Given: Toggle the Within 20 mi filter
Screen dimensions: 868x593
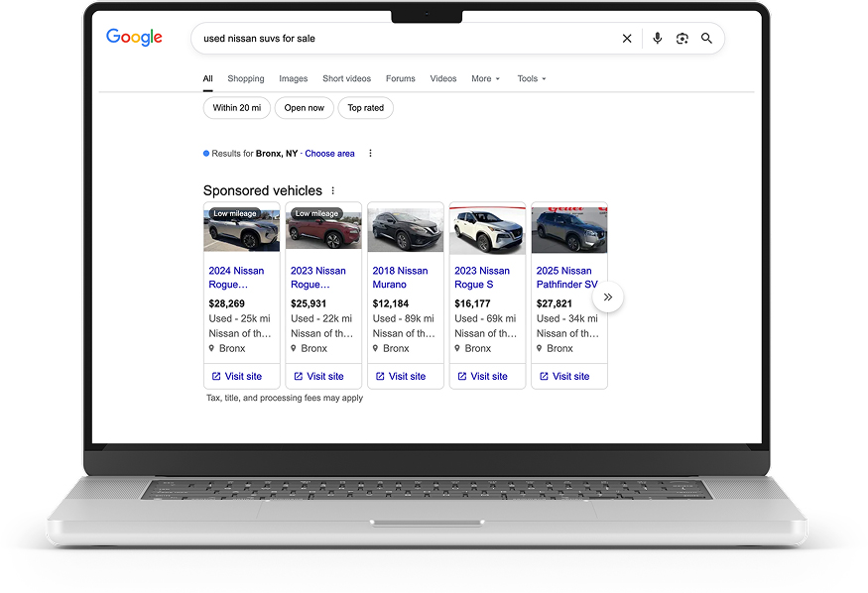Looking at the screenshot, I should 237,108.
